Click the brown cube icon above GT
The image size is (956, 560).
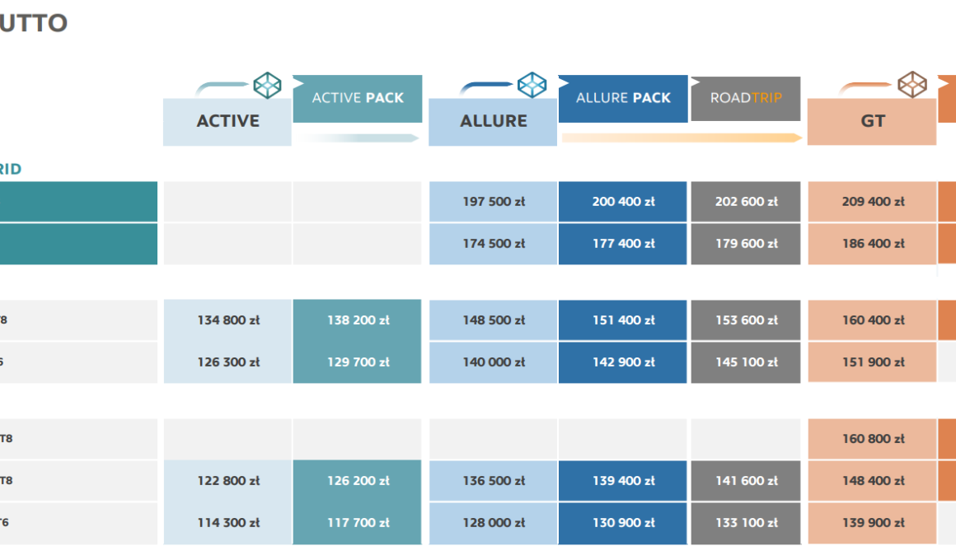point(912,85)
